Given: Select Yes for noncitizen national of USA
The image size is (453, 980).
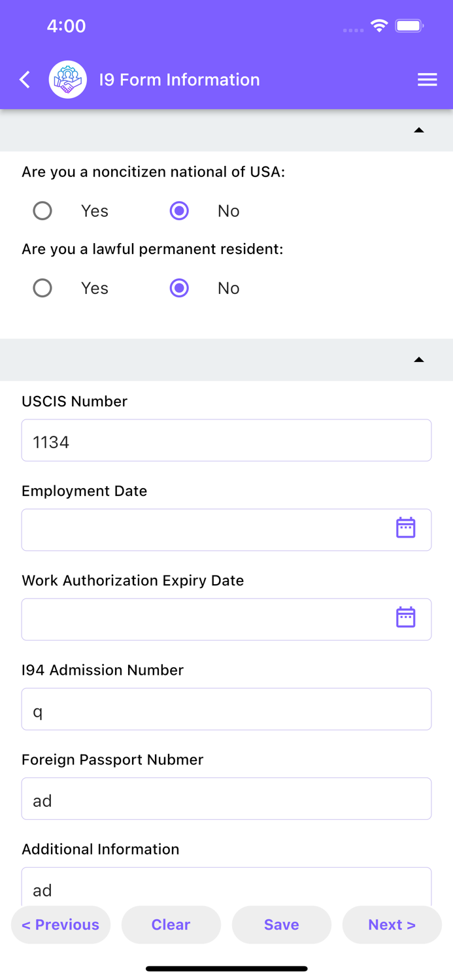Looking at the screenshot, I should tap(42, 210).
